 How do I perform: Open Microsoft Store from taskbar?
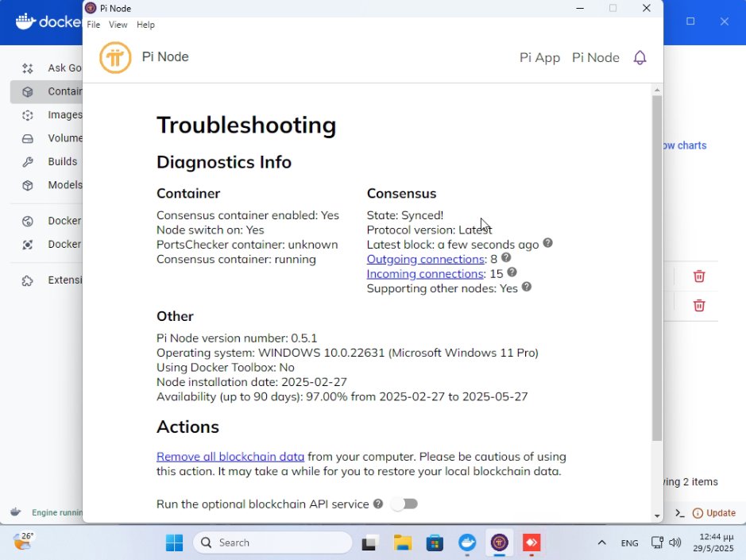(x=435, y=543)
